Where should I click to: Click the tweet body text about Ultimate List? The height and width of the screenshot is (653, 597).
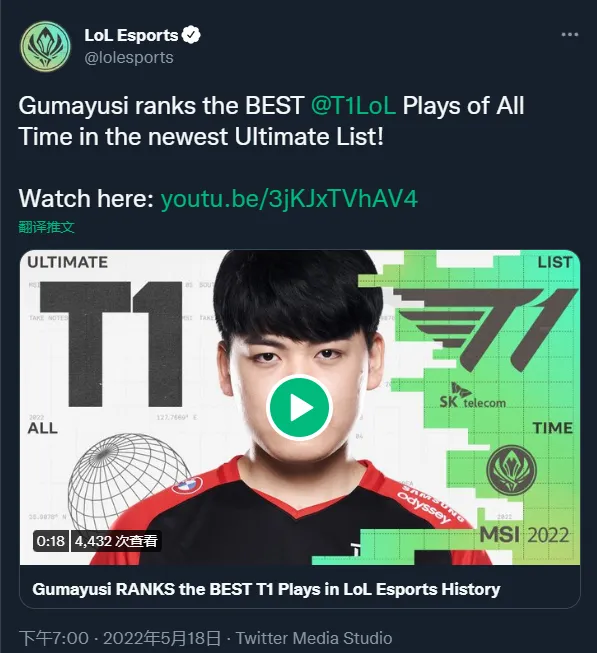coord(271,121)
